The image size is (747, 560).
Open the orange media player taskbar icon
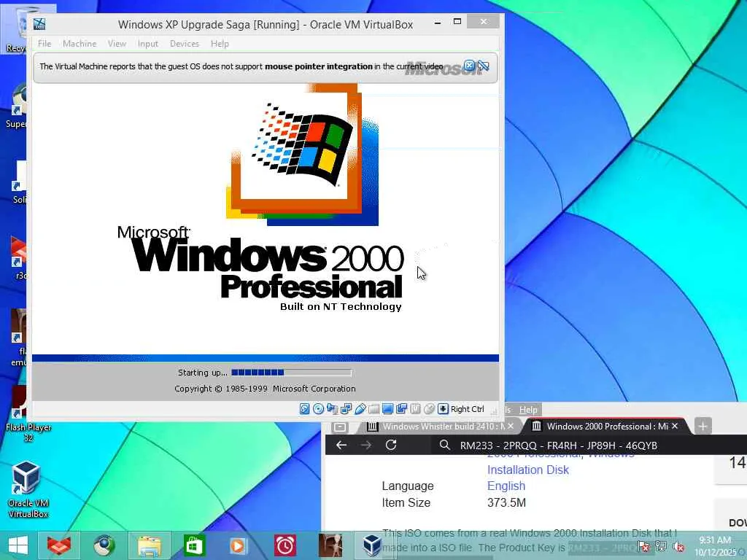click(x=239, y=545)
